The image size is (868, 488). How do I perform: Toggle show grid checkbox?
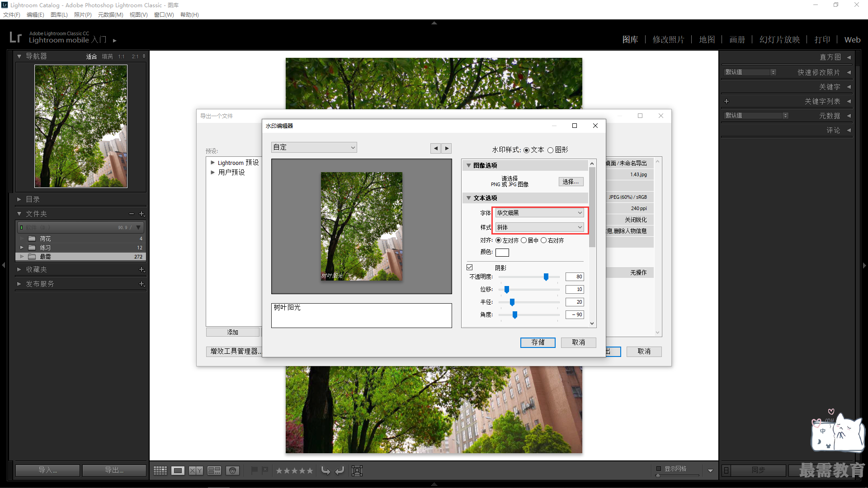(659, 469)
